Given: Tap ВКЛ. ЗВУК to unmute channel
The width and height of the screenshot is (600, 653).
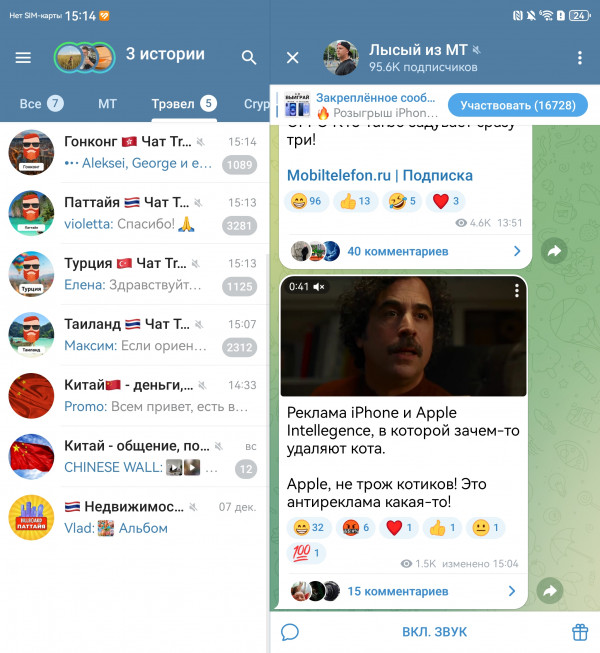Looking at the screenshot, I should coord(435,632).
